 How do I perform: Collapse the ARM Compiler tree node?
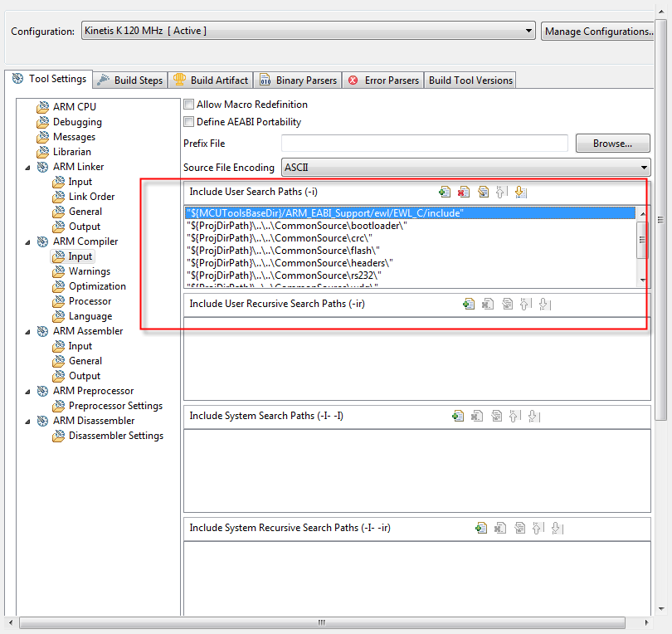click(28, 242)
